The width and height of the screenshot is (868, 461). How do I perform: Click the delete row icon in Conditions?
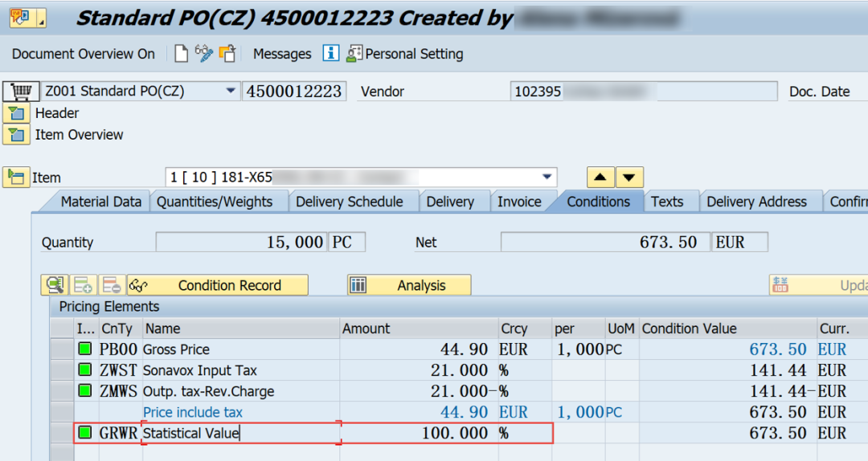pyautogui.click(x=112, y=285)
